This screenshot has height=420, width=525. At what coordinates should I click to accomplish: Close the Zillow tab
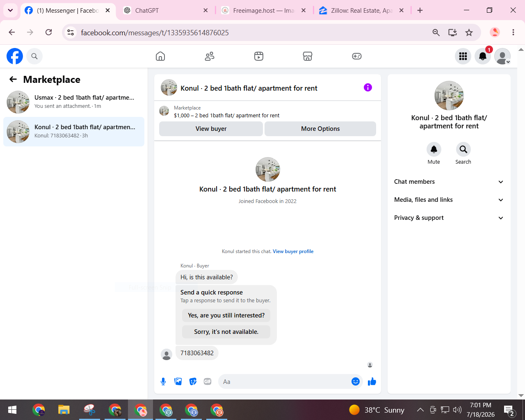(402, 10)
